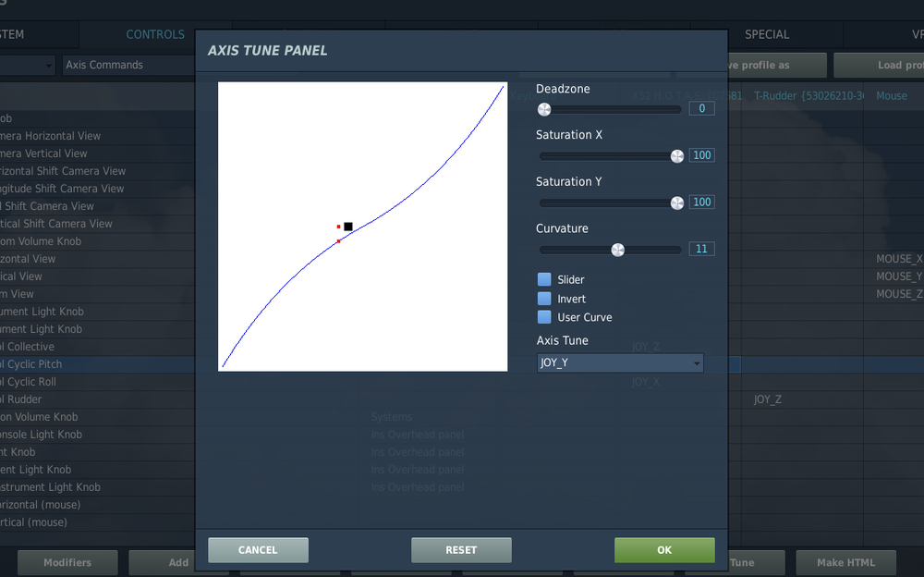Click the black square marker on curve graph
924x577 pixels.
tap(348, 227)
